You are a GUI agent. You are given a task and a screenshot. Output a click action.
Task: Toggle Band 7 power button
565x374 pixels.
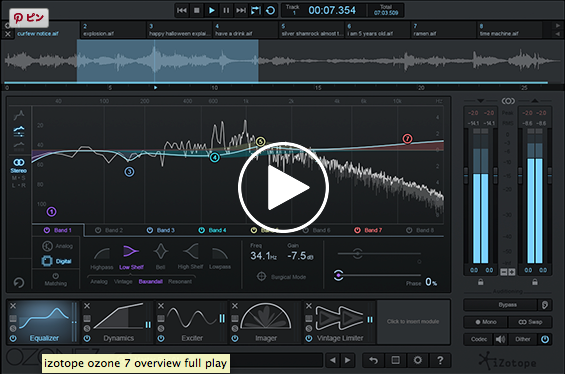click(x=357, y=230)
